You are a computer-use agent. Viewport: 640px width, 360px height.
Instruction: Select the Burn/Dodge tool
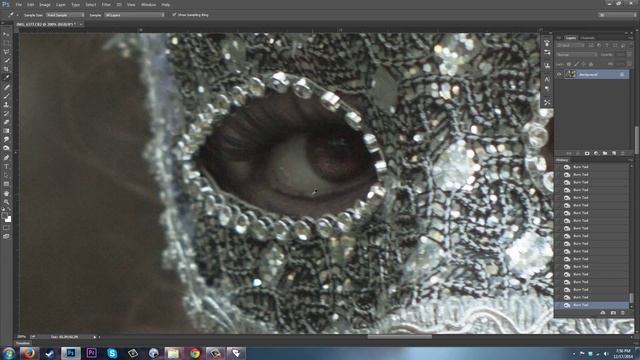coord(6,148)
